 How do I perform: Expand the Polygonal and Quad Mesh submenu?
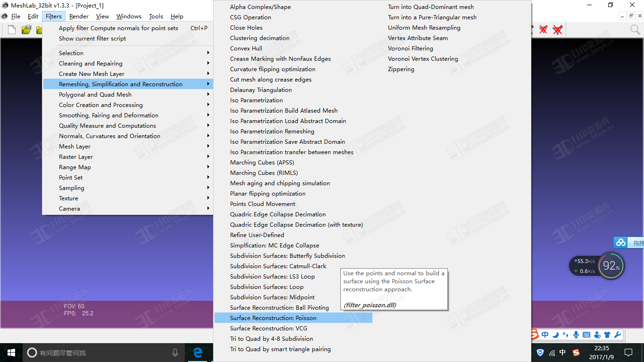tap(128, 94)
